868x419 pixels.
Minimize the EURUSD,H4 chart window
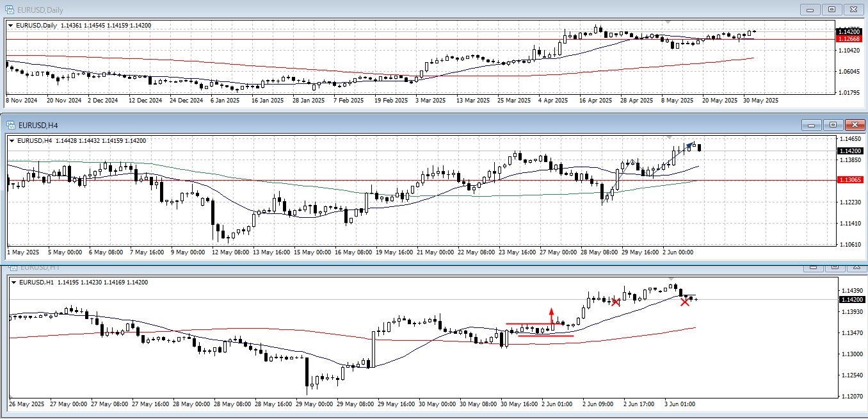click(x=811, y=125)
